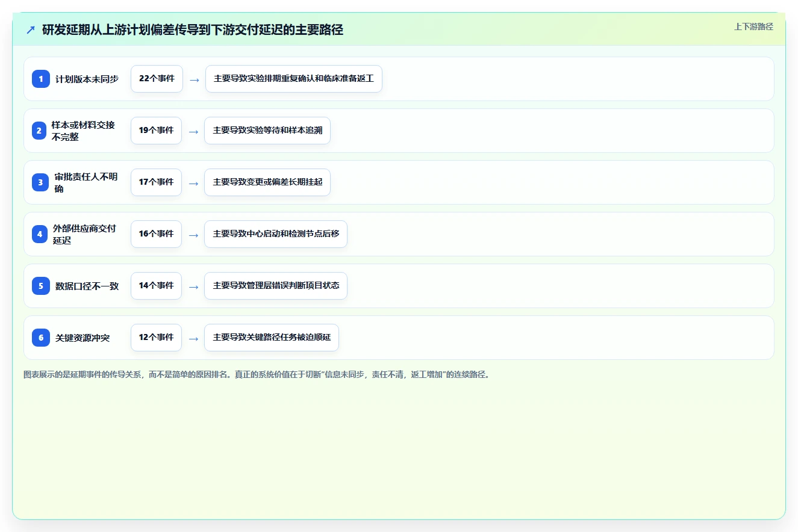
Task: Click the arrow after 12个事件
Action: pos(193,338)
